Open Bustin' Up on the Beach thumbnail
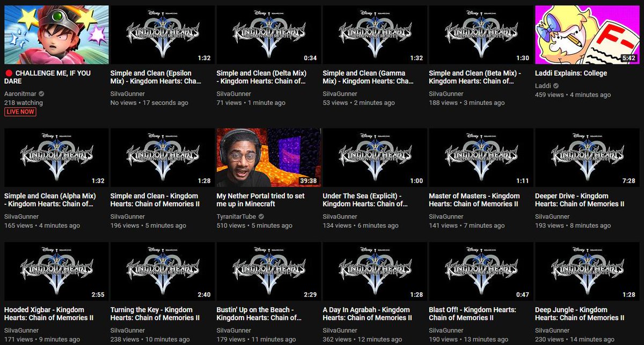 pos(269,271)
